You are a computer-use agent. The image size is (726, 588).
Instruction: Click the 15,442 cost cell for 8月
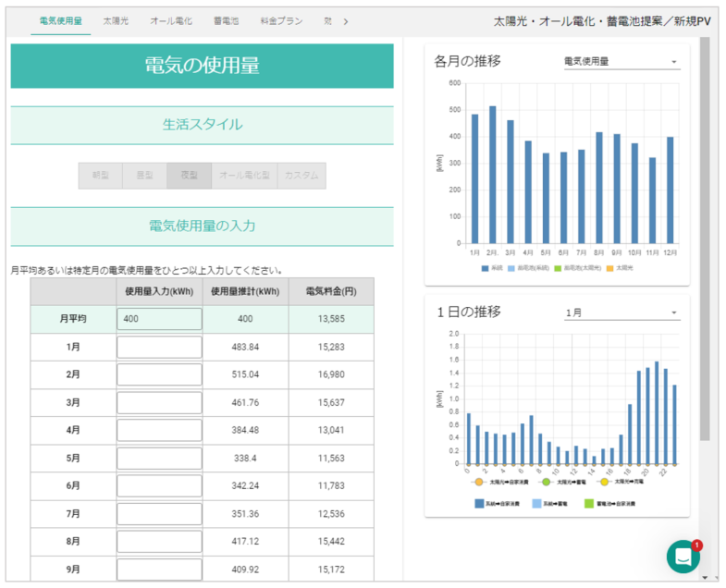click(x=331, y=541)
